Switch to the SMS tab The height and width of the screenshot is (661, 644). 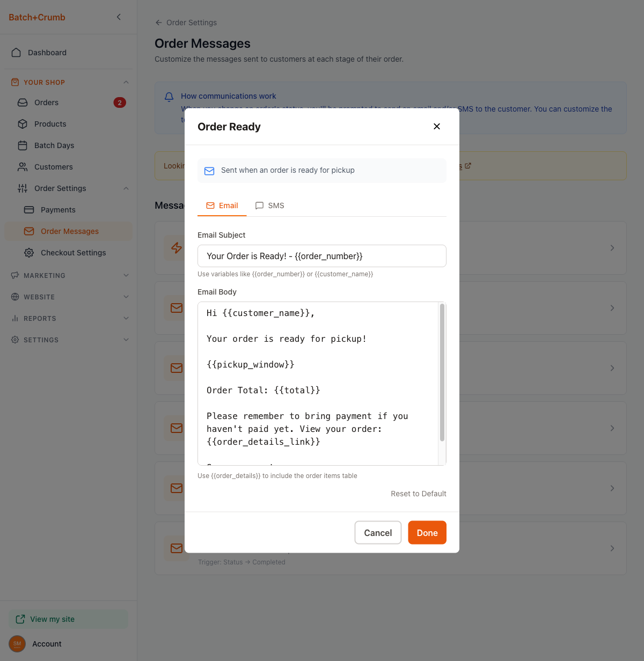(x=270, y=205)
